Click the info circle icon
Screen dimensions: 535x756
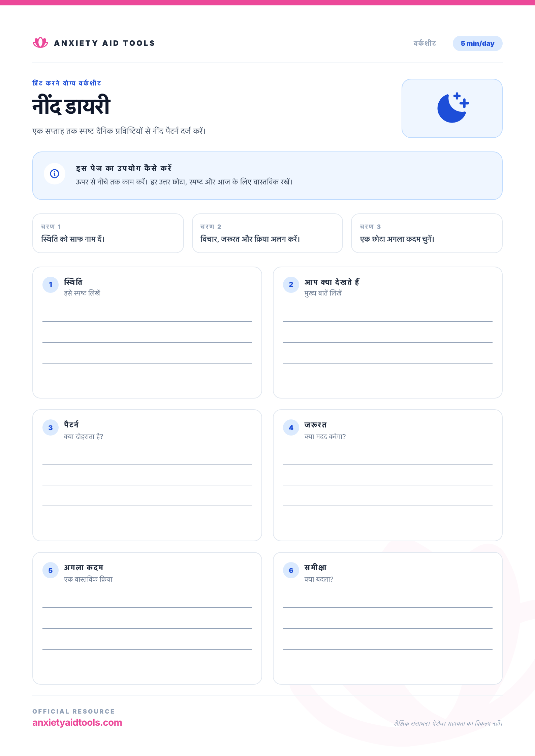pyautogui.click(x=55, y=174)
